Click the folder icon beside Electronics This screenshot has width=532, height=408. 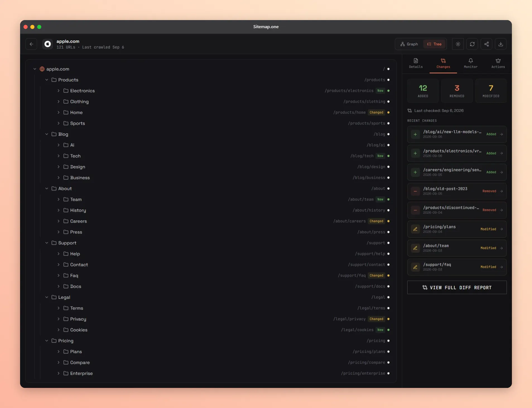click(x=66, y=91)
